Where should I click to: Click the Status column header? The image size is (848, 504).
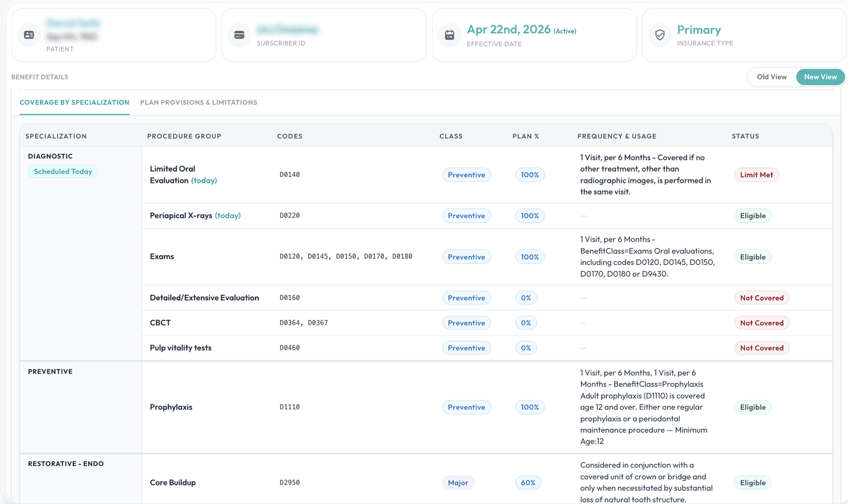tap(745, 136)
